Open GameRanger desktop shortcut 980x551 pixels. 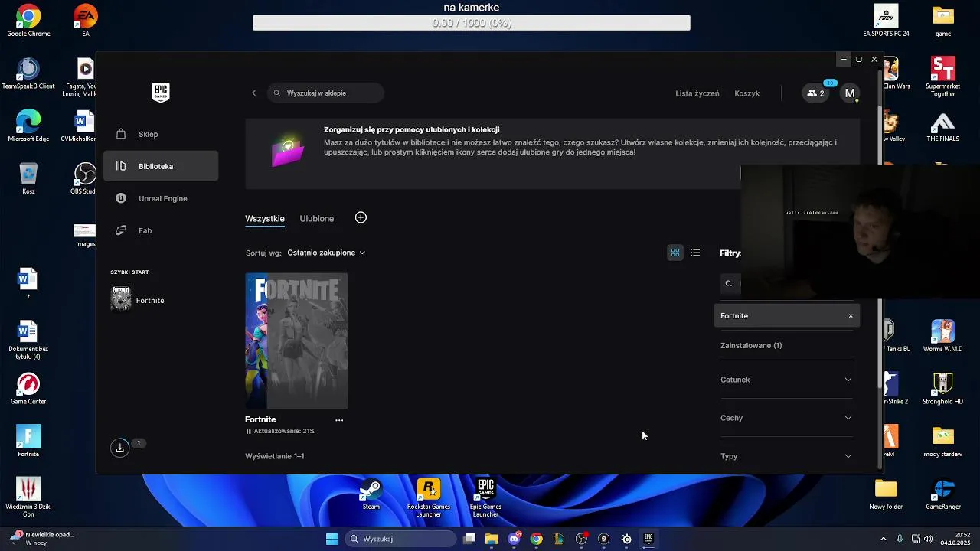(x=943, y=494)
